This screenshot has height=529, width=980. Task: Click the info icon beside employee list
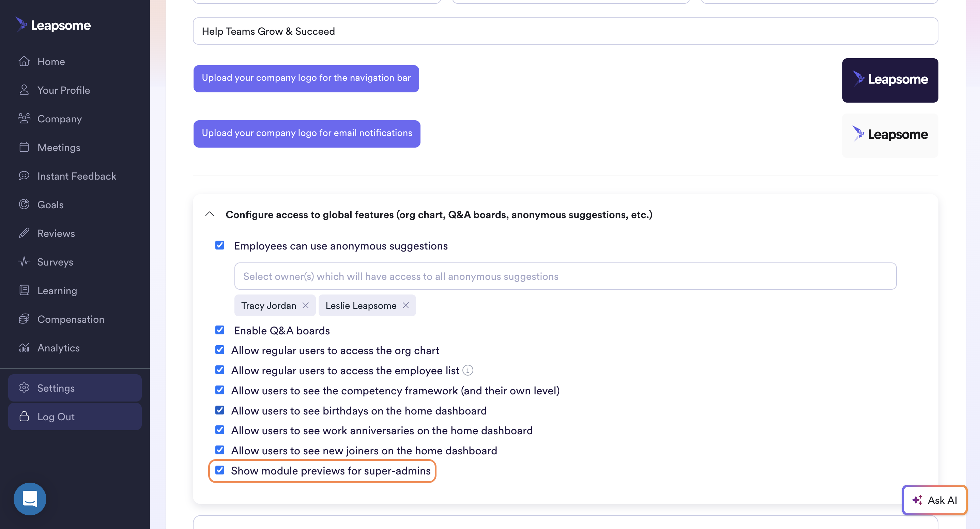coord(468,370)
